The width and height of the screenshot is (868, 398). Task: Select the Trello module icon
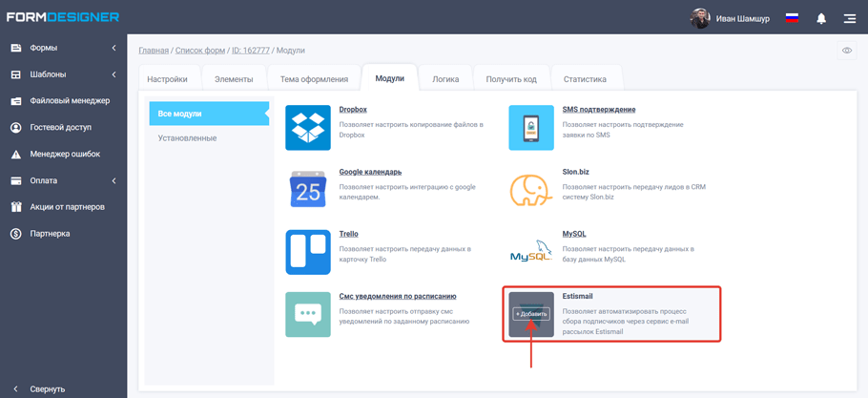pyautogui.click(x=308, y=252)
